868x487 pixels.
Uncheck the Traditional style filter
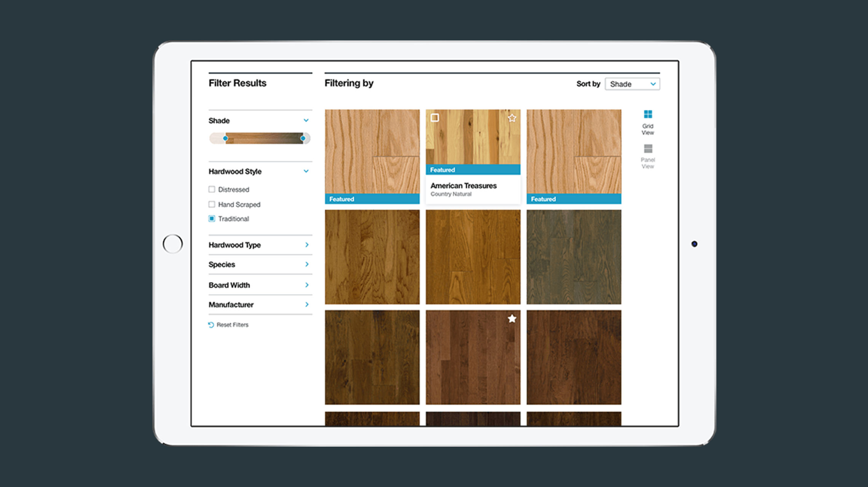pos(212,218)
